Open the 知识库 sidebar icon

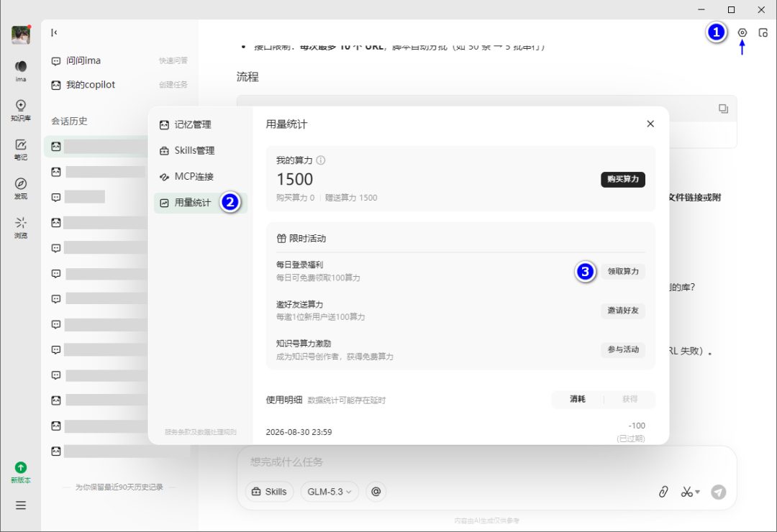point(20,110)
